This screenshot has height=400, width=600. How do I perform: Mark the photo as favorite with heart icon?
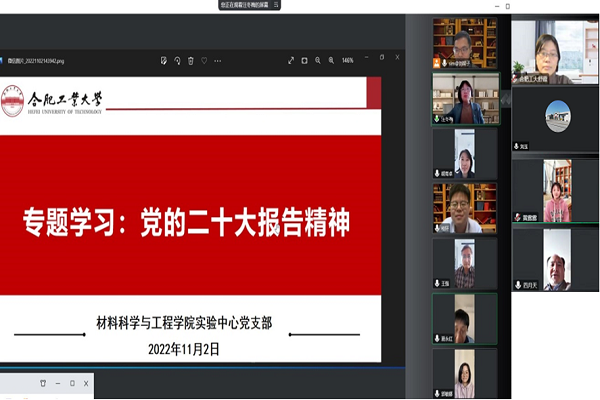(x=204, y=60)
